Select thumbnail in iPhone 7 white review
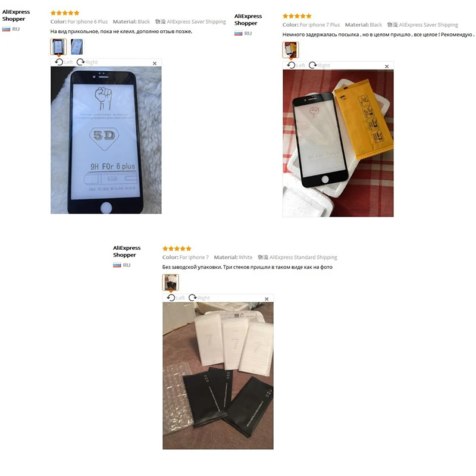This screenshot has width=476, height=476. coord(171,282)
